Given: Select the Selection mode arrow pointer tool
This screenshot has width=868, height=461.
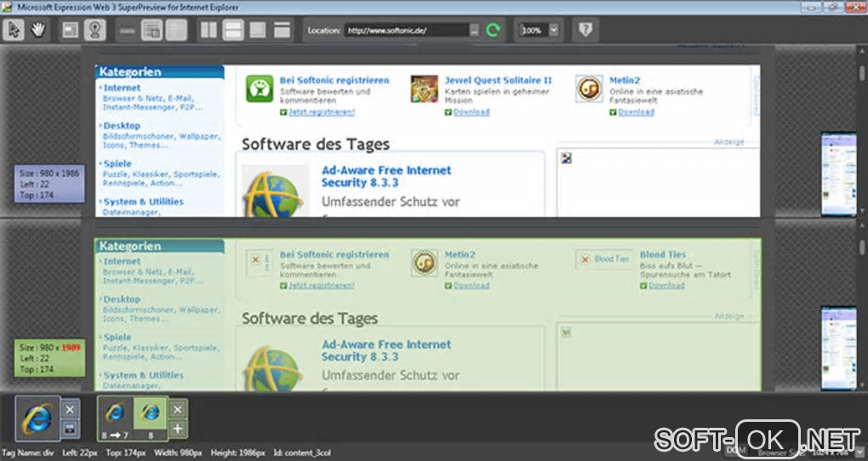Looking at the screenshot, I should (14, 30).
